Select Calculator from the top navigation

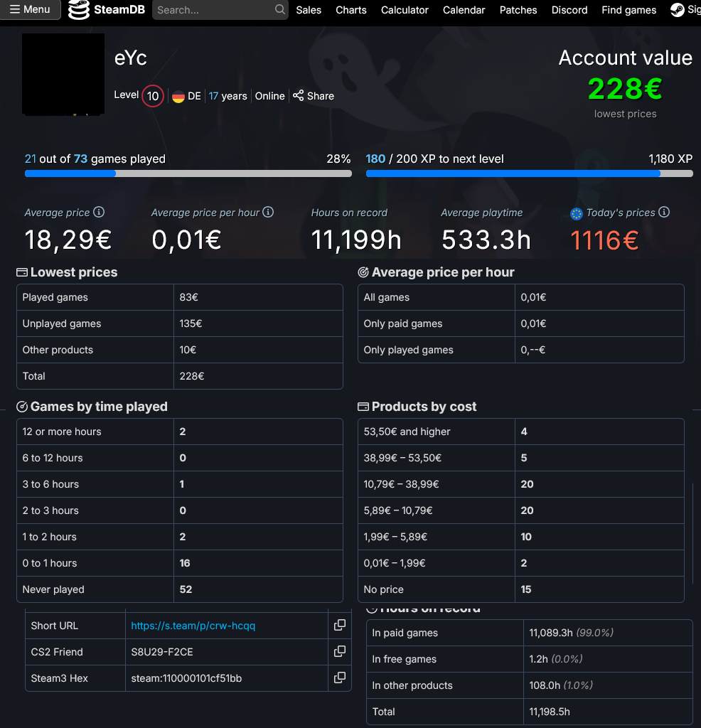405,10
